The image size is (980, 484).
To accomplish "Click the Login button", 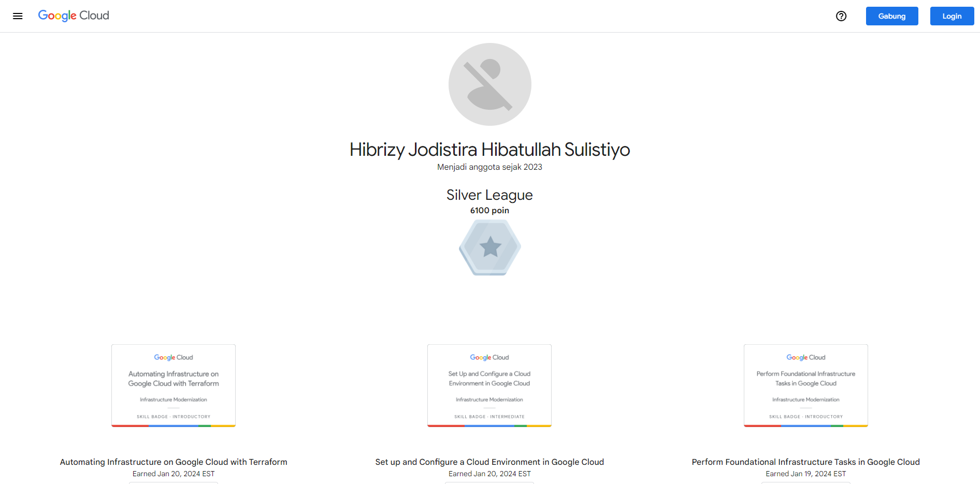I will [952, 16].
